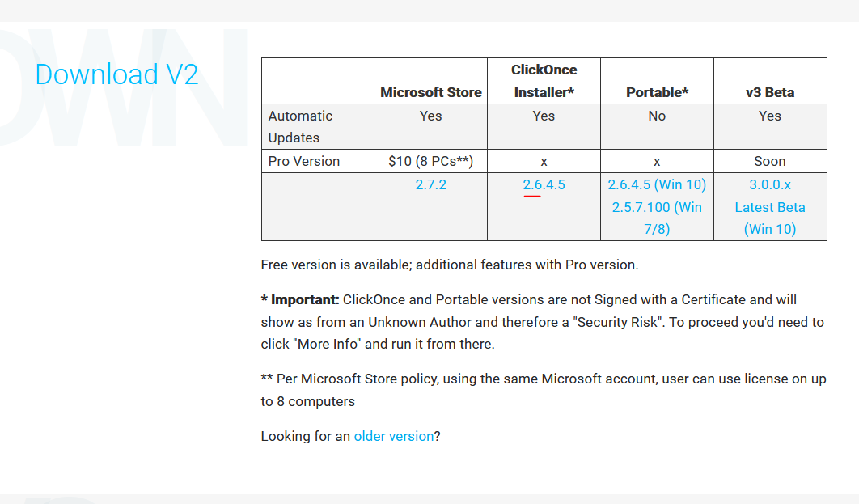The width and height of the screenshot is (859, 504).
Task: Click the "Automatic Updates" row label
Action: [300, 126]
